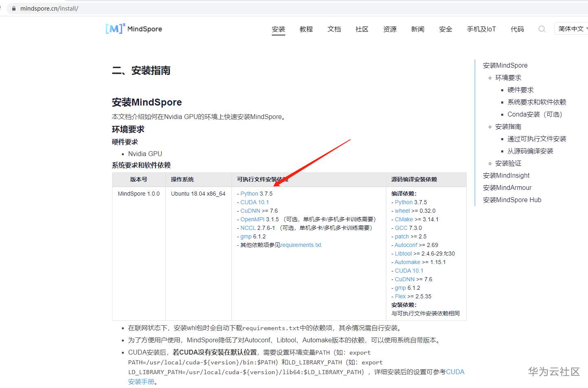
Task: Click the 环境要求 heading in the article
Action: (x=128, y=129)
